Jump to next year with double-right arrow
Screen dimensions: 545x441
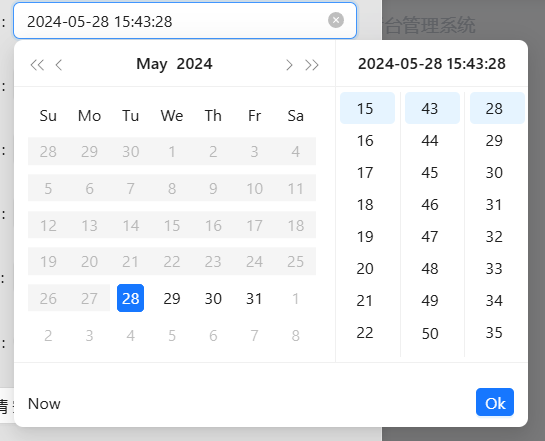point(311,65)
